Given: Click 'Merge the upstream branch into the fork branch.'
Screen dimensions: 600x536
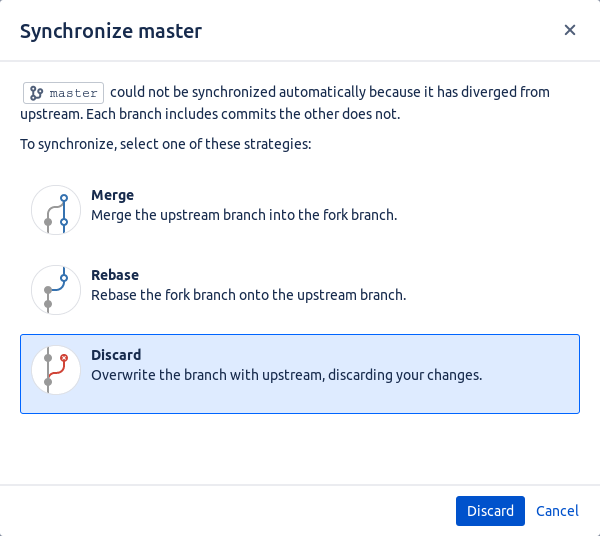Looking at the screenshot, I should tap(244, 215).
